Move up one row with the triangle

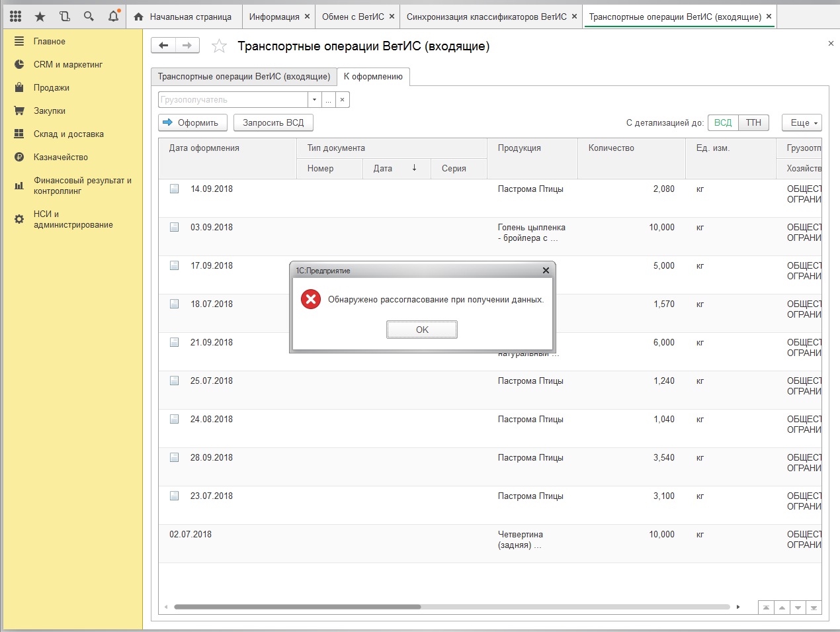point(782,608)
